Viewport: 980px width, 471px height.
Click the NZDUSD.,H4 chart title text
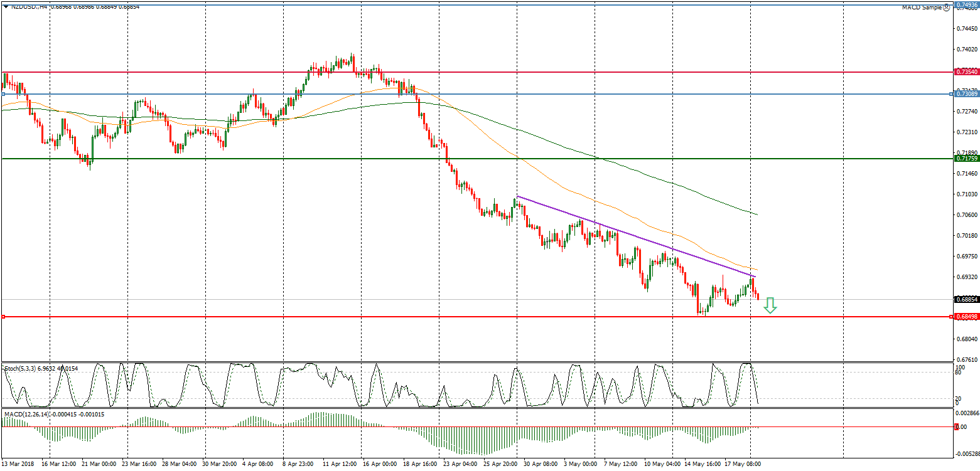[x=29, y=7]
